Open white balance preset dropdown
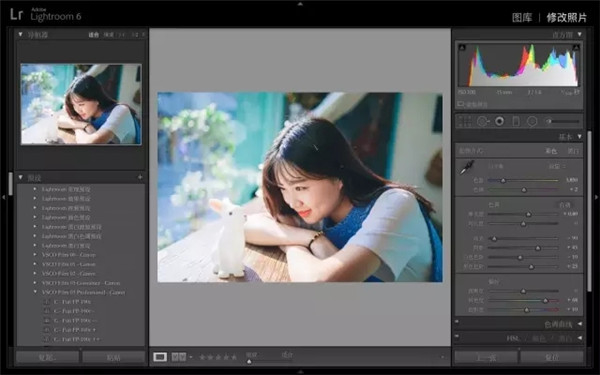The image size is (600, 375). point(558,166)
